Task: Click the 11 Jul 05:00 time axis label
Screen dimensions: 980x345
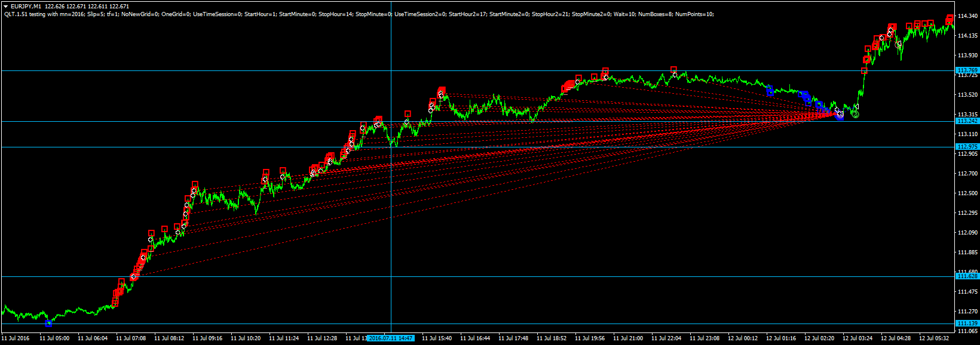Action: [54, 338]
